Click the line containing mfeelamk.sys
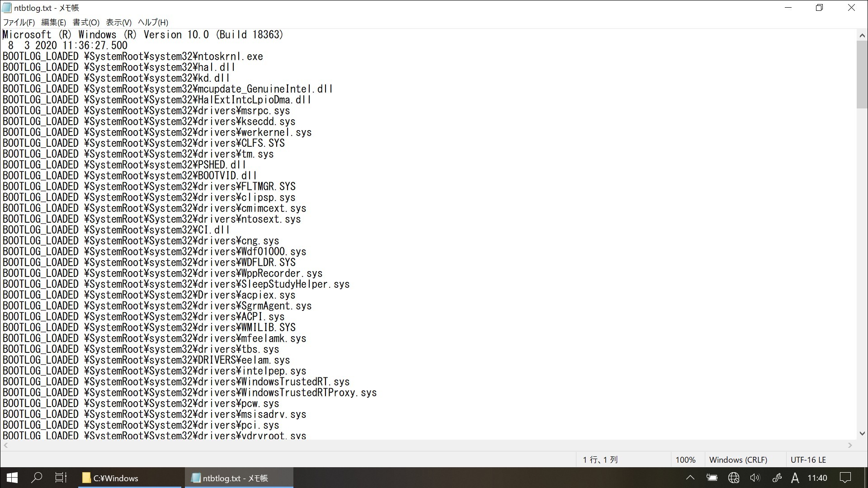This screenshot has height=488, width=868. 154,338
